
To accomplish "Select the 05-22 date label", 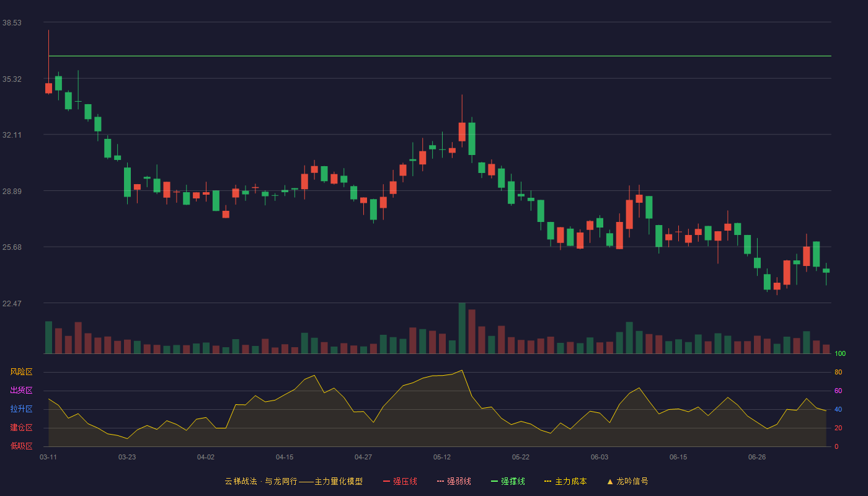I will 521,457.
